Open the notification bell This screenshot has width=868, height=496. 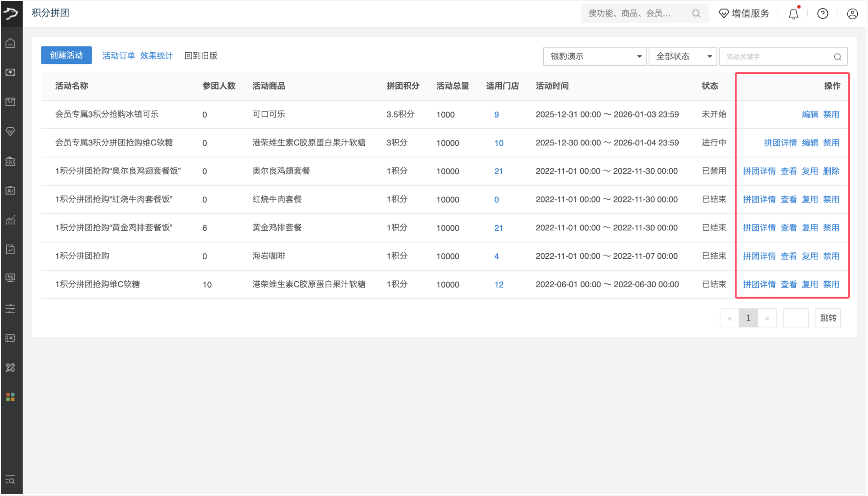pyautogui.click(x=793, y=14)
